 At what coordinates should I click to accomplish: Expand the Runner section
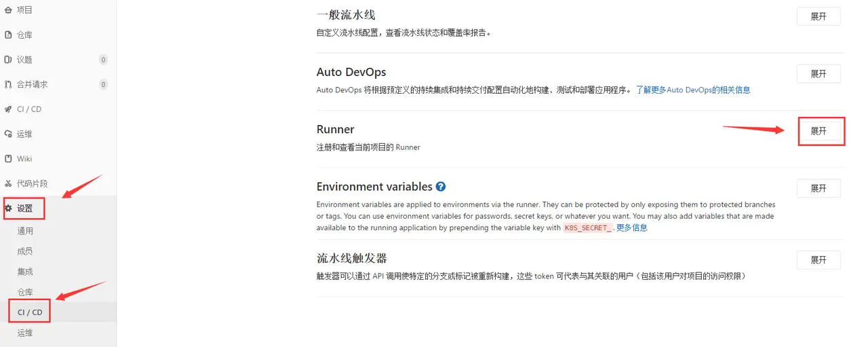click(818, 131)
